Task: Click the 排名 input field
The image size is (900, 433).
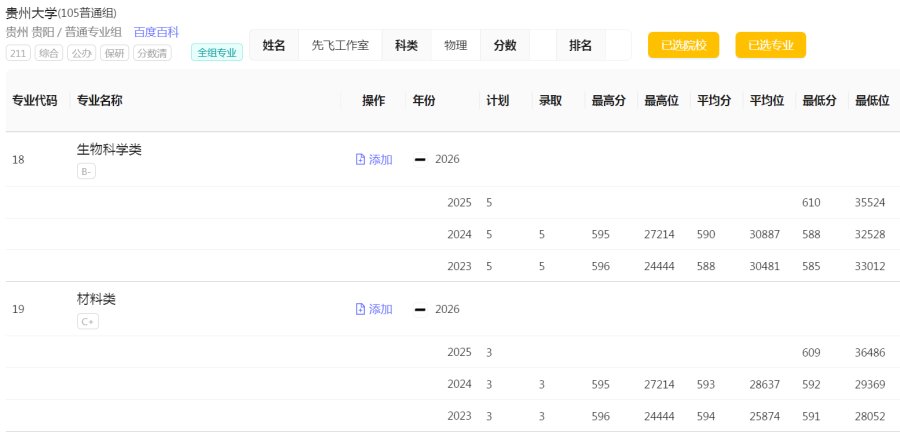Action: [x=618, y=45]
